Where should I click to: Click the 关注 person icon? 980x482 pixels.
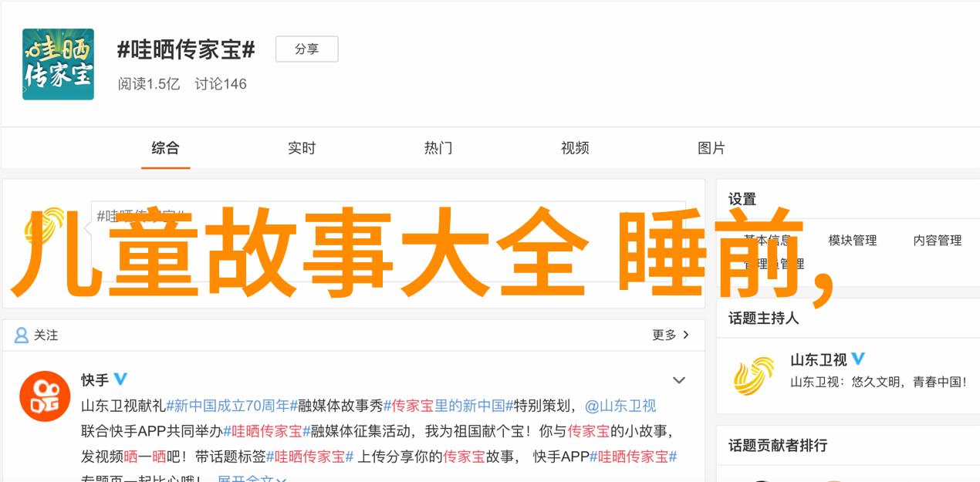pyautogui.click(x=22, y=335)
